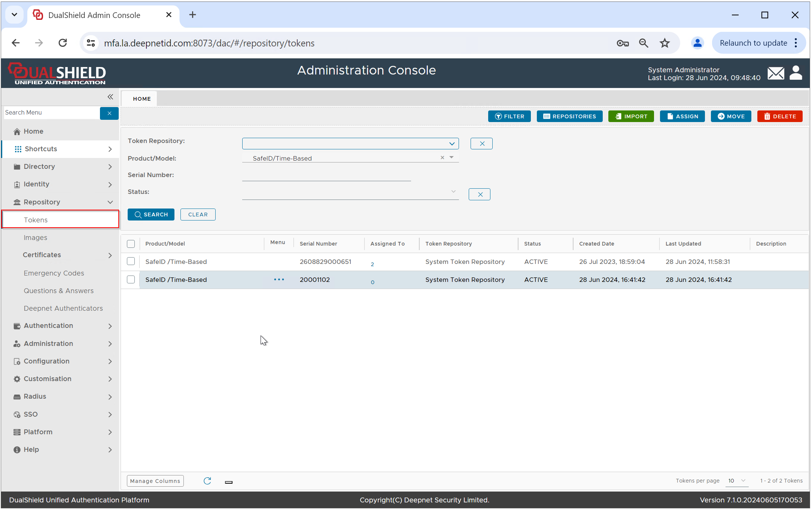
Task: Clear the Search Menu box with X
Action: [109, 113]
